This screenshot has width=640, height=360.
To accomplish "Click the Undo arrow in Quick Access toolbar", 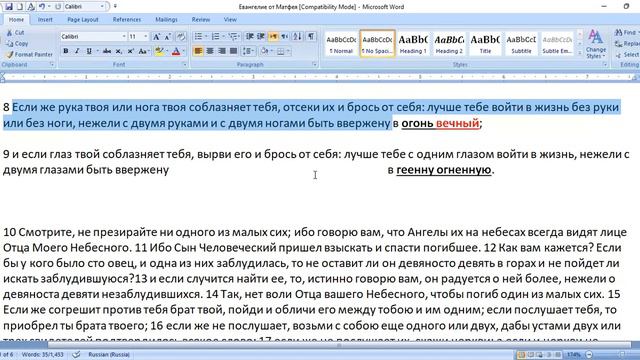I will point(42,7).
